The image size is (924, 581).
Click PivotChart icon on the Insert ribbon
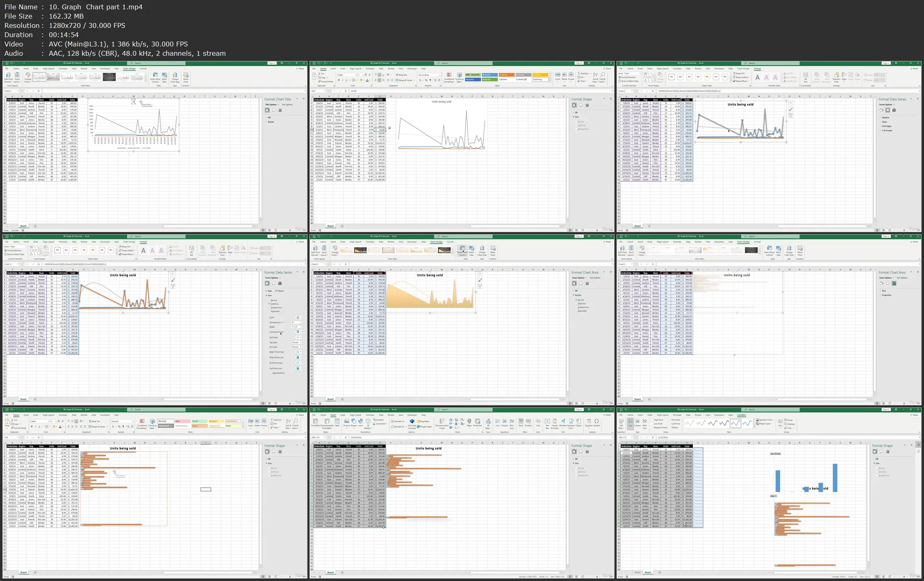tap(477, 424)
